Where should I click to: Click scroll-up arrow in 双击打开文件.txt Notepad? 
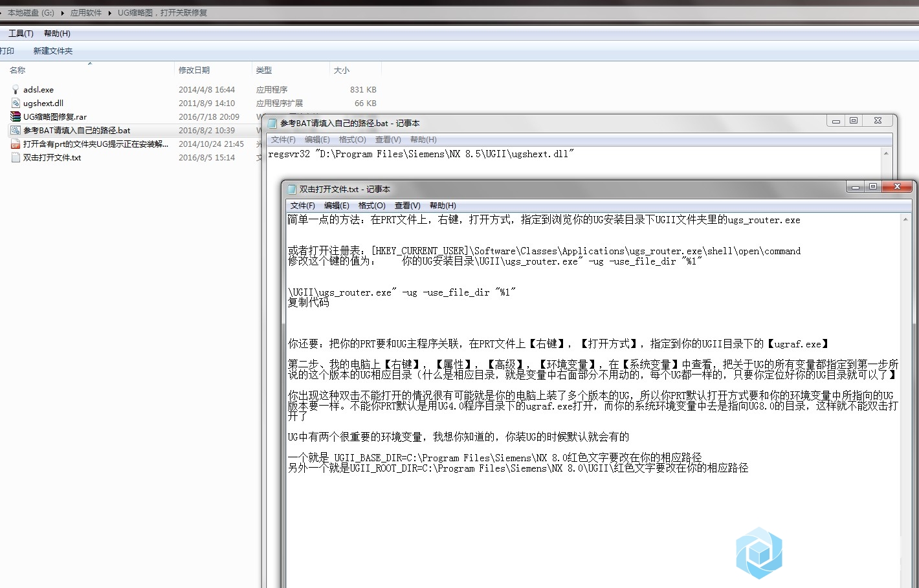905,220
